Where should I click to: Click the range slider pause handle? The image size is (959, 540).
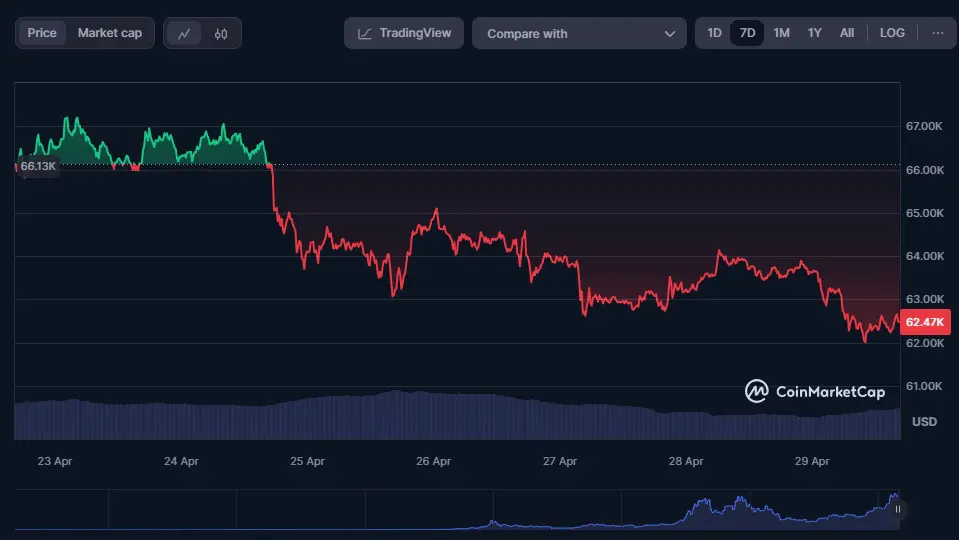pyautogui.click(x=897, y=509)
